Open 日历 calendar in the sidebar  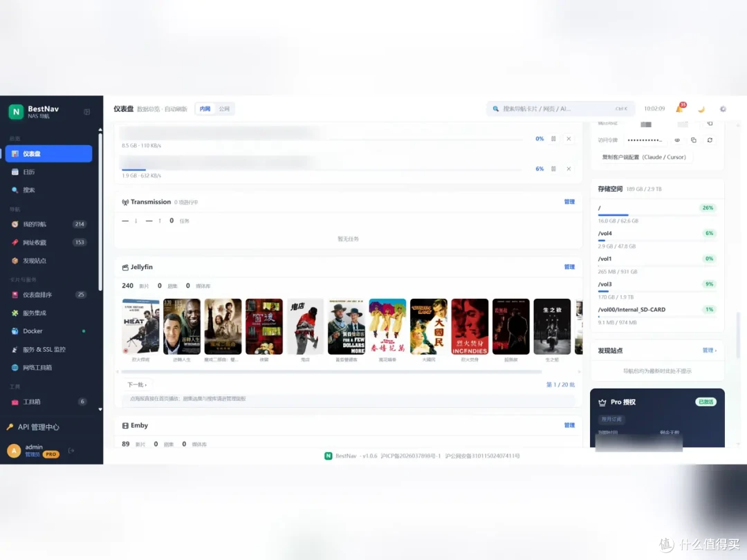[48, 172]
